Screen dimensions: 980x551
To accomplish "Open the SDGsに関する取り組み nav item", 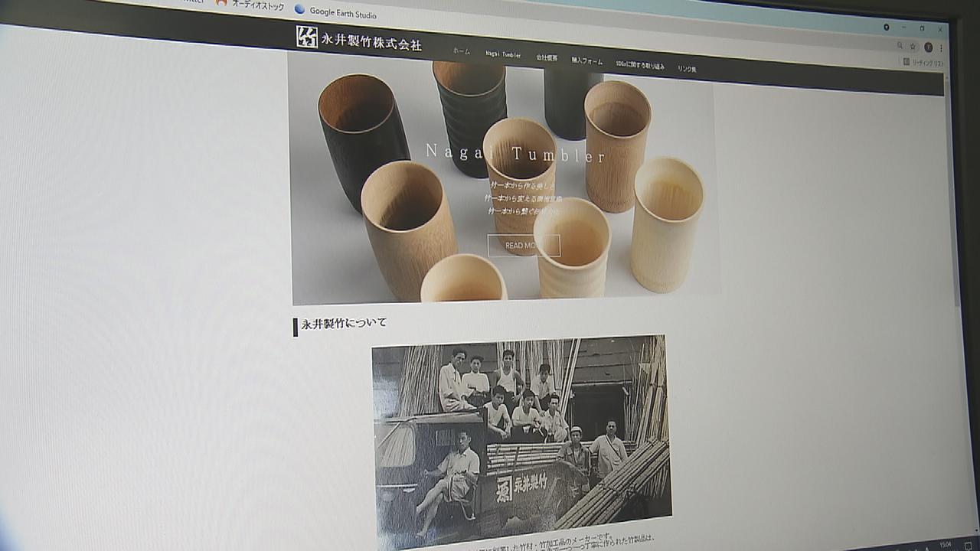I will click(640, 66).
